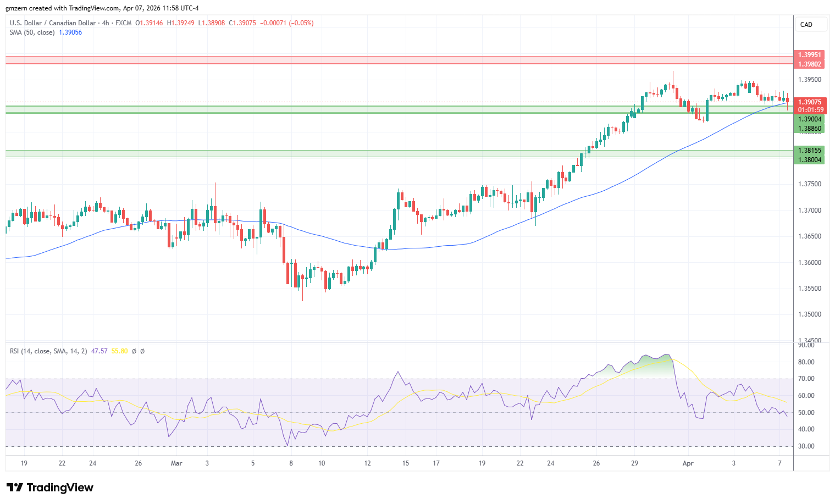The height and width of the screenshot is (504, 835).
Task: Click the 7 label on the date axis
Action: [x=780, y=463]
